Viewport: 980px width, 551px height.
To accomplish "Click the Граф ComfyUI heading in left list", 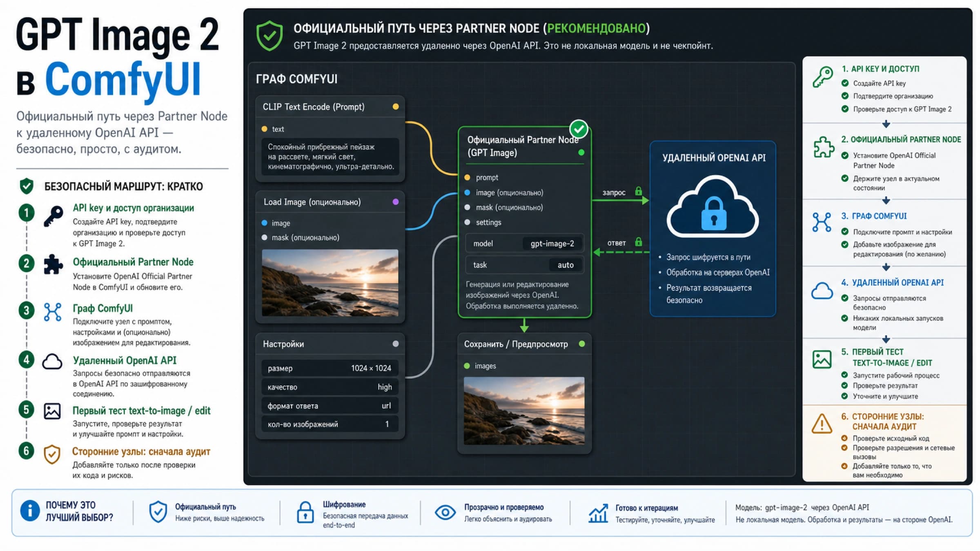I will [x=102, y=308].
